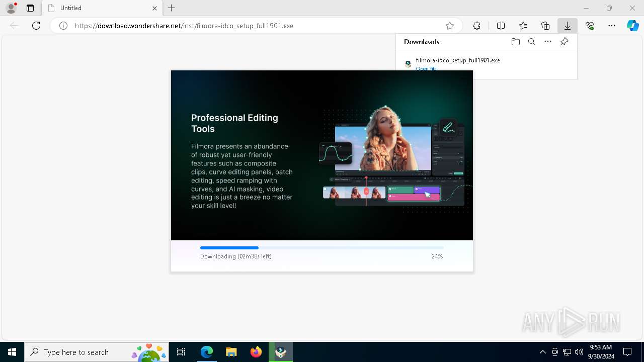Open the taskbar clock and date

pyautogui.click(x=601, y=352)
